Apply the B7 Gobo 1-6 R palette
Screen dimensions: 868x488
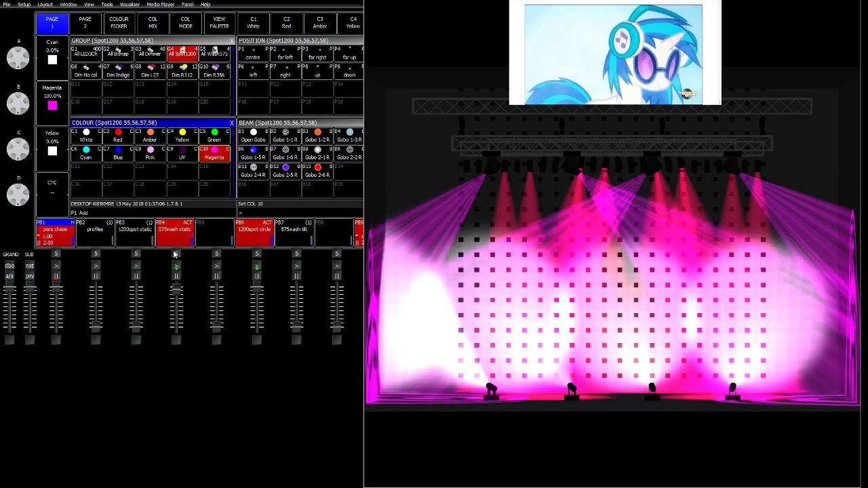[x=285, y=153]
